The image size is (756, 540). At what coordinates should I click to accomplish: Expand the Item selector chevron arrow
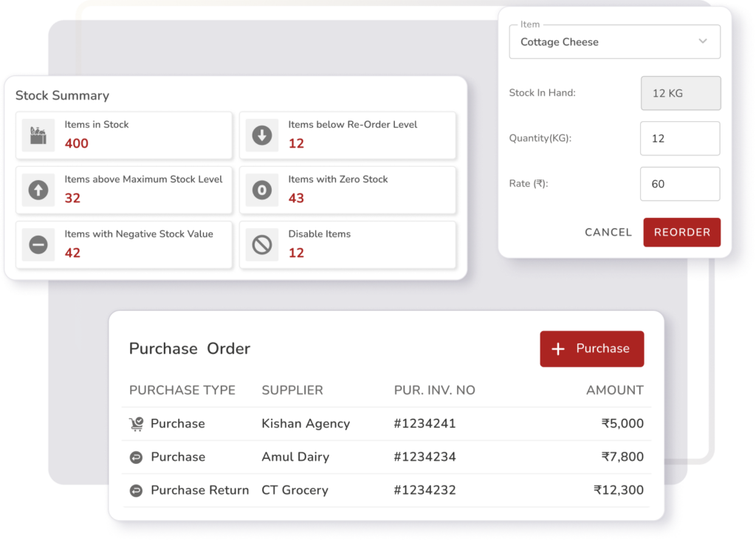pyautogui.click(x=703, y=41)
